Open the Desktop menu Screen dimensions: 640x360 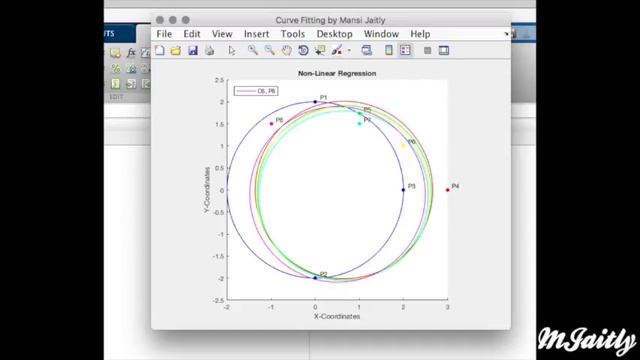pyautogui.click(x=334, y=34)
